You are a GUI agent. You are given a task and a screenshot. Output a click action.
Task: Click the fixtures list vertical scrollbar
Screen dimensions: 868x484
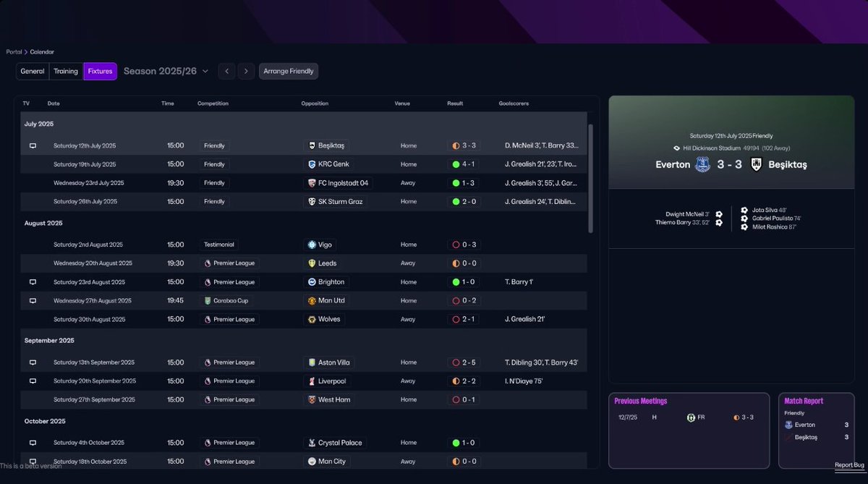(x=590, y=178)
